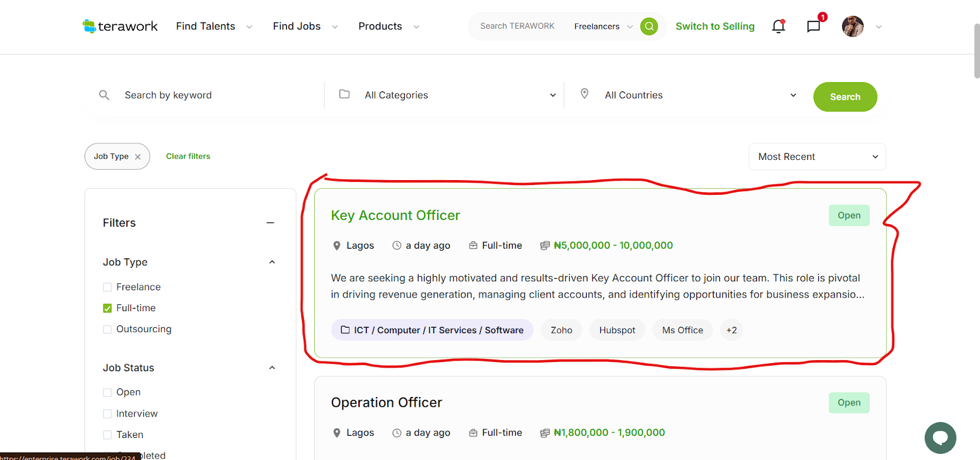Click the Clear filters link
The height and width of the screenshot is (460, 980).
pos(188,156)
